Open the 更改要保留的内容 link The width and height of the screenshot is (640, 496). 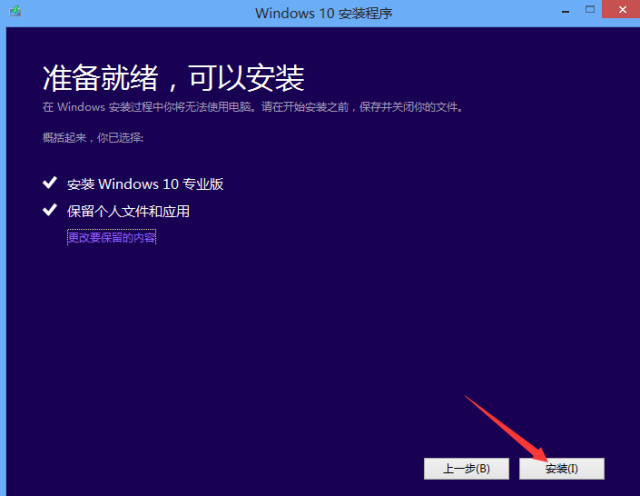[x=112, y=238]
